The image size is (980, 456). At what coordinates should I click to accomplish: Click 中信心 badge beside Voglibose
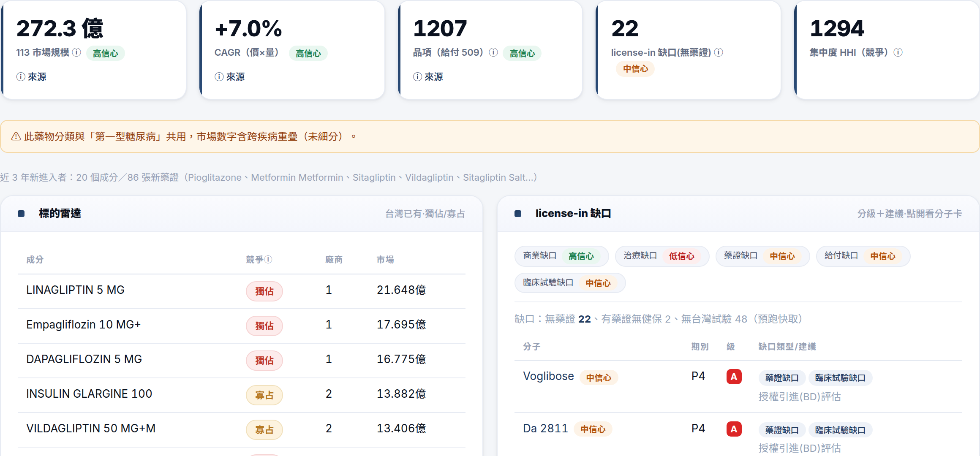pos(599,378)
